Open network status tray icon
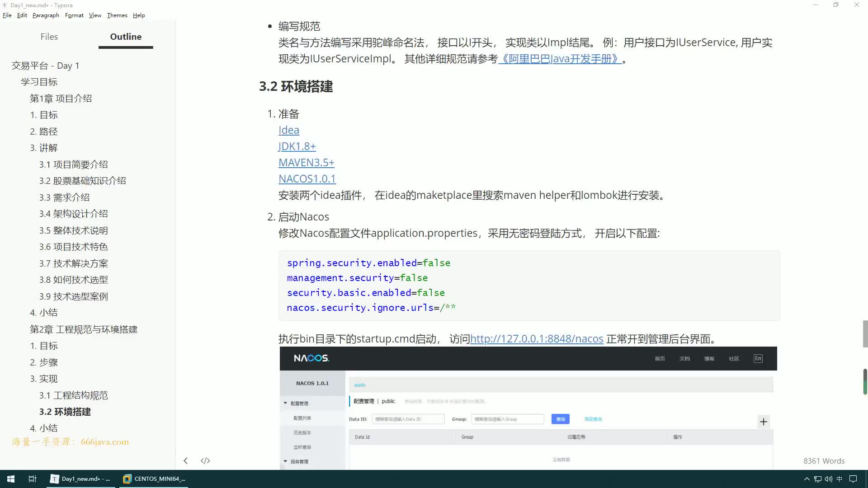This screenshot has height=488, width=868. (x=817, y=479)
